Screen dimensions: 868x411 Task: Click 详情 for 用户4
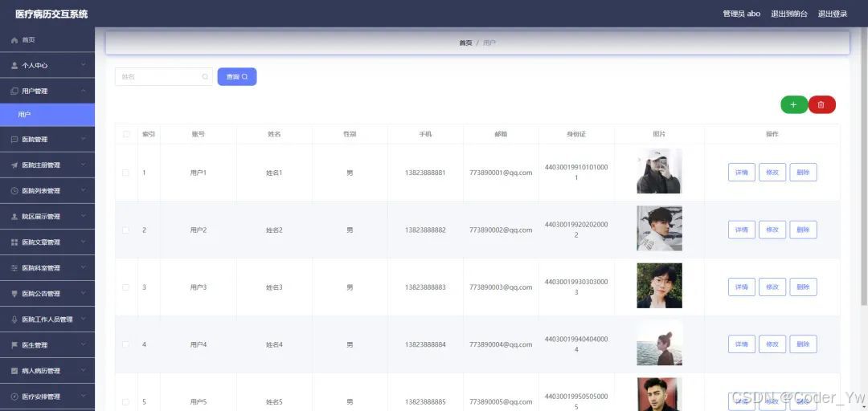[x=741, y=344]
